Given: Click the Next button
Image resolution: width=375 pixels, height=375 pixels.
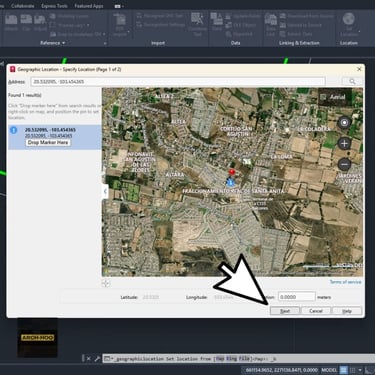Looking at the screenshot, I should [x=285, y=311].
